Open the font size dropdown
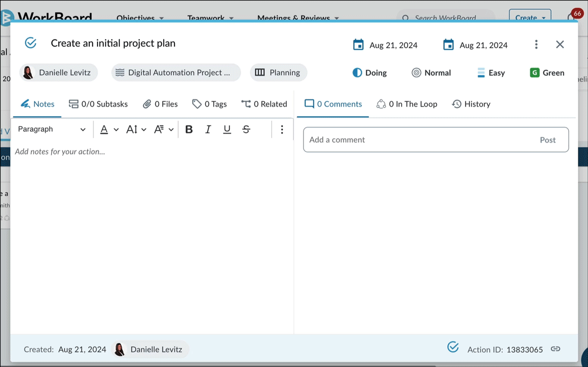 click(x=136, y=129)
